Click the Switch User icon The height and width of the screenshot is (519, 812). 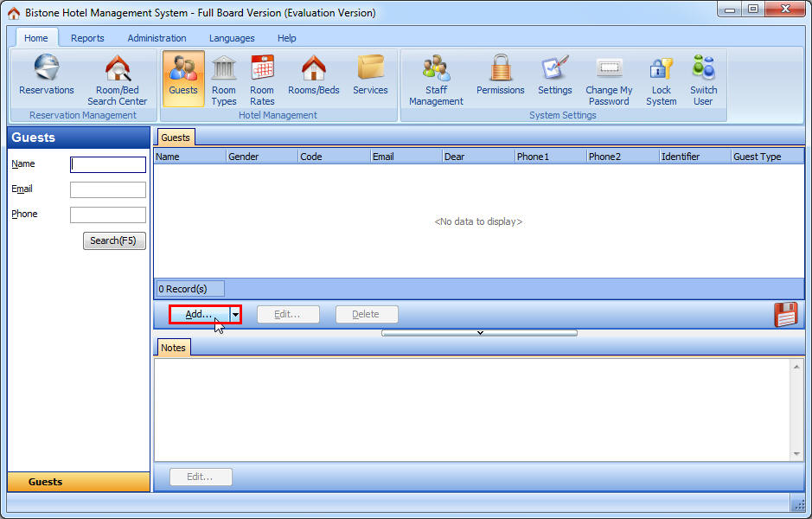tap(703, 80)
